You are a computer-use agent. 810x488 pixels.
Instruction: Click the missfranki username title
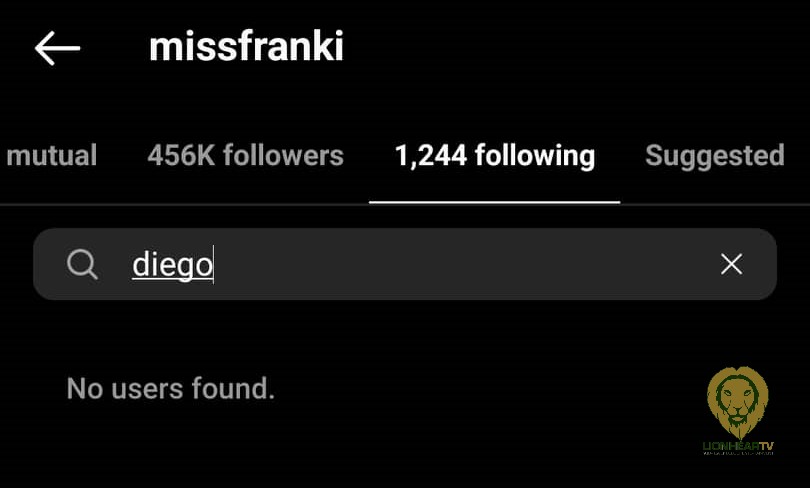tap(246, 47)
